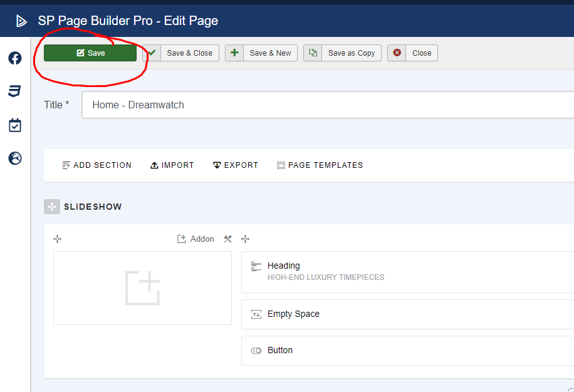Screen dimensions: 574x392
Task: Click the green plus icon beside Save & New
Action: click(234, 53)
